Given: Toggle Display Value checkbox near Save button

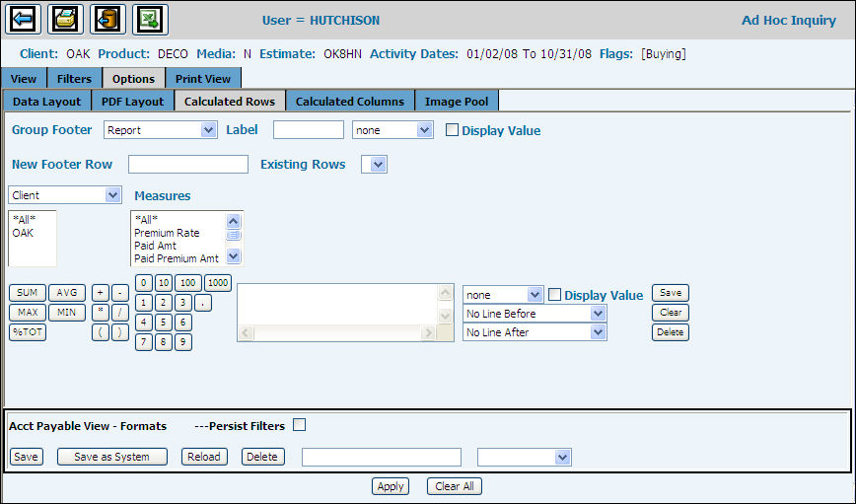Looking at the screenshot, I should [554, 295].
